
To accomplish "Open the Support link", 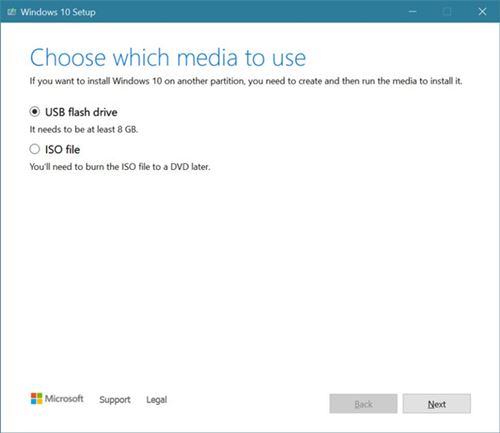I will 115,399.
